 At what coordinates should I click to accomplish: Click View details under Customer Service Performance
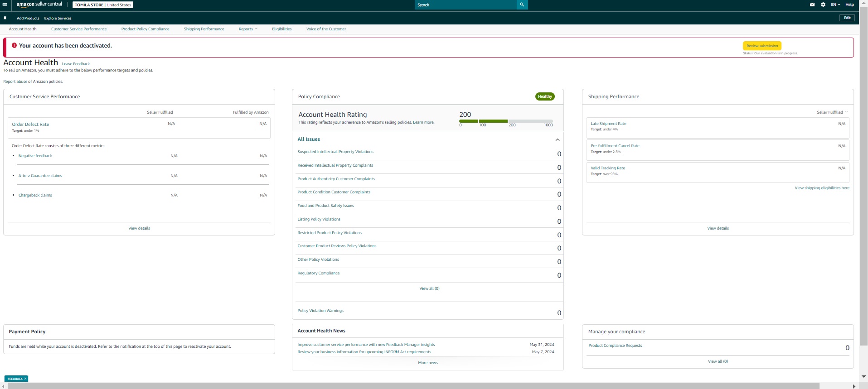[139, 228]
